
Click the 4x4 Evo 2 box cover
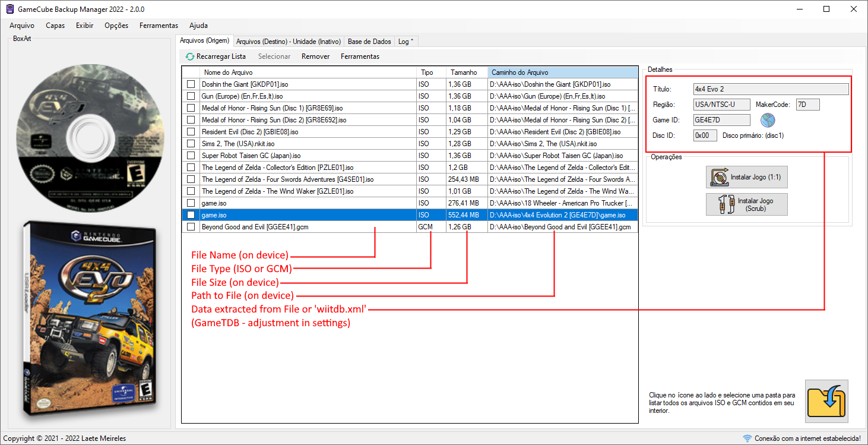89,319
